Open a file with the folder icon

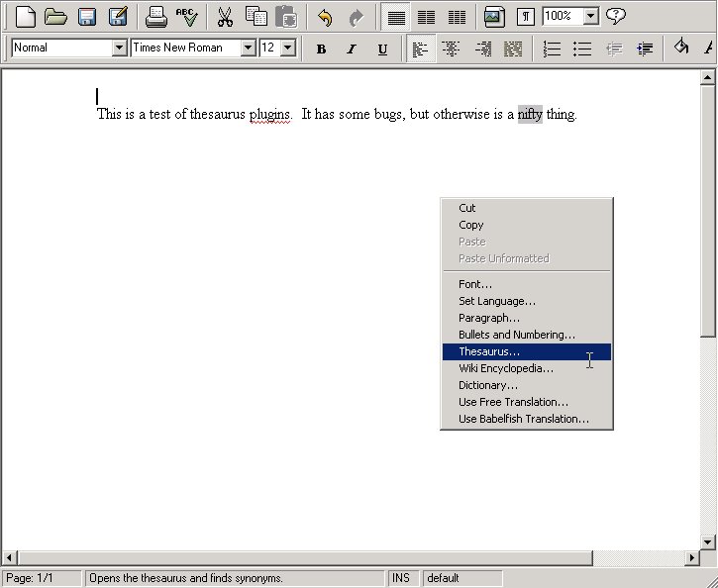pos(55,16)
